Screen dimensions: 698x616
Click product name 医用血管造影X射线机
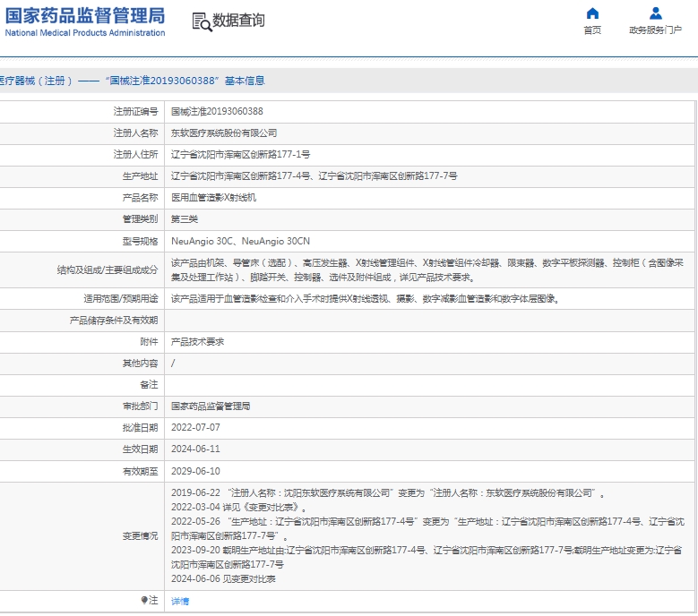coord(213,198)
